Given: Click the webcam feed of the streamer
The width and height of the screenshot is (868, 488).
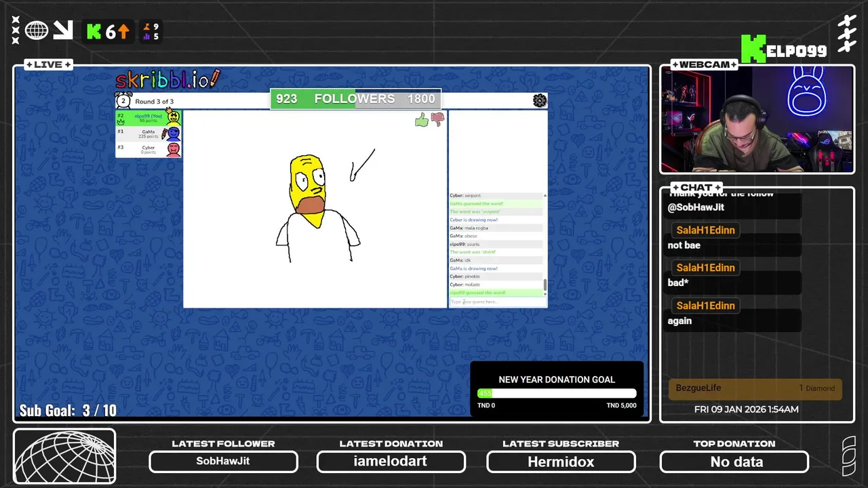Looking at the screenshot, I should (x=757, y=119).
